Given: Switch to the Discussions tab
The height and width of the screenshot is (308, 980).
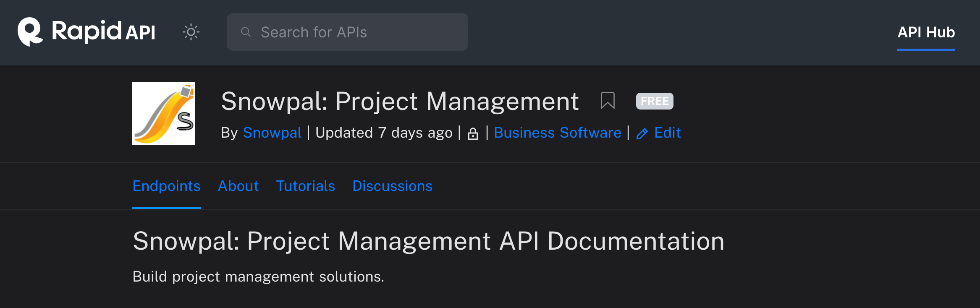Looking at the screenshot, I should click(x=392, y=186).
